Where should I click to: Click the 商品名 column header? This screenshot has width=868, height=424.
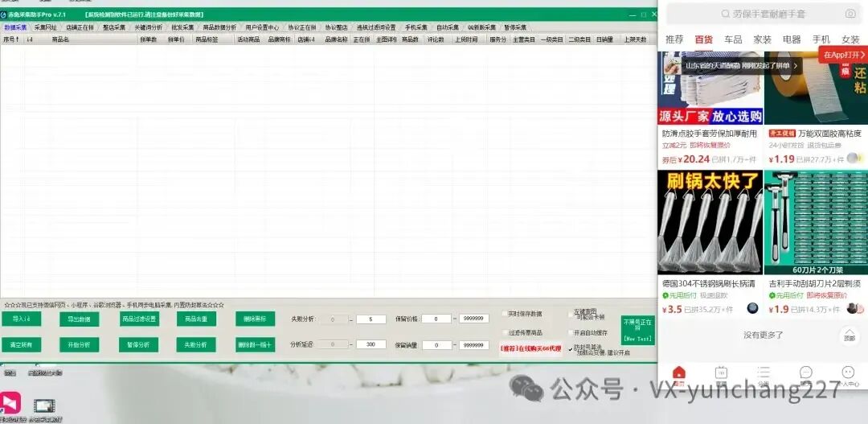pyautogui.click(x=60, y=40)
